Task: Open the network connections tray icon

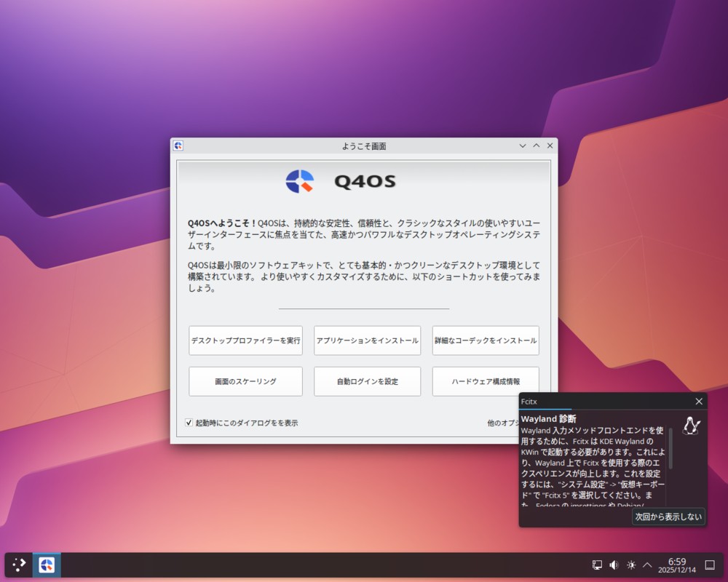Action: point(597,565)
